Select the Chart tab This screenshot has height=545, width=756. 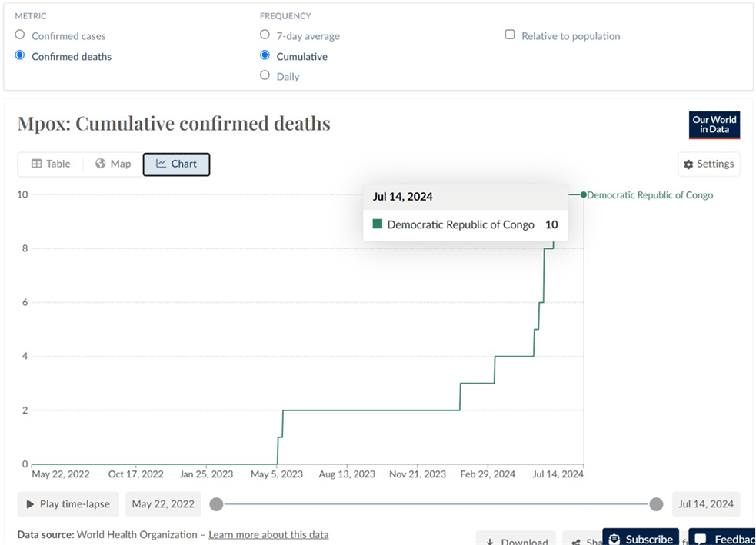coord(176,164)
